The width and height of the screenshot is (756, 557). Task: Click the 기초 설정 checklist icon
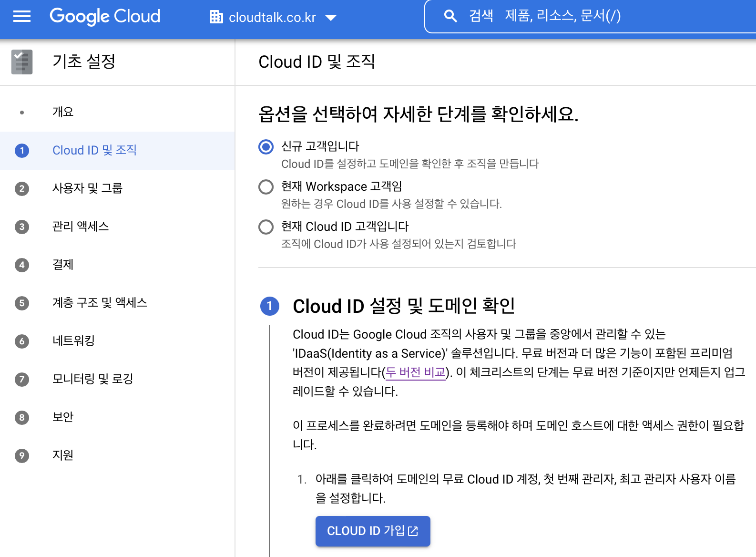[22, 62]
